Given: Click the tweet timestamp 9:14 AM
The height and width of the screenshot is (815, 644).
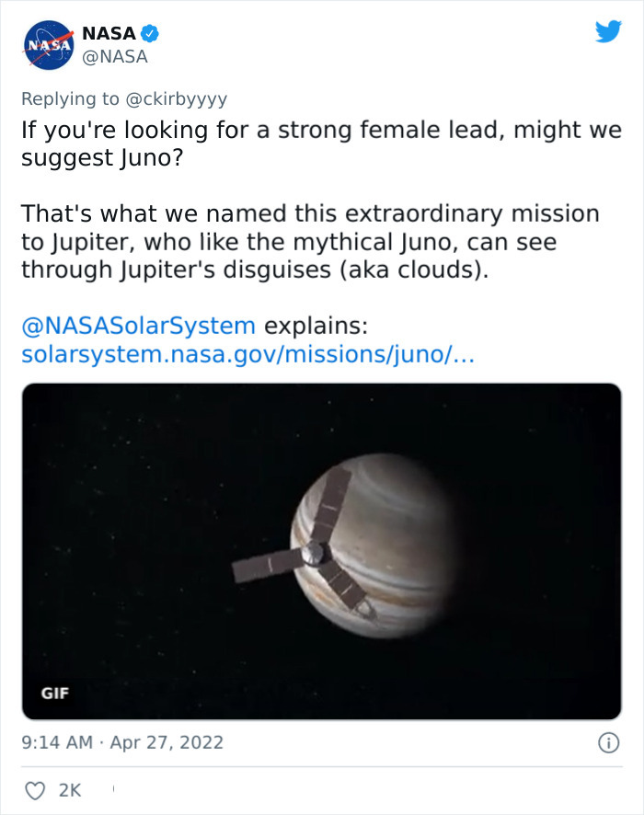Looking at the screenshot, I should click(57, 742).
